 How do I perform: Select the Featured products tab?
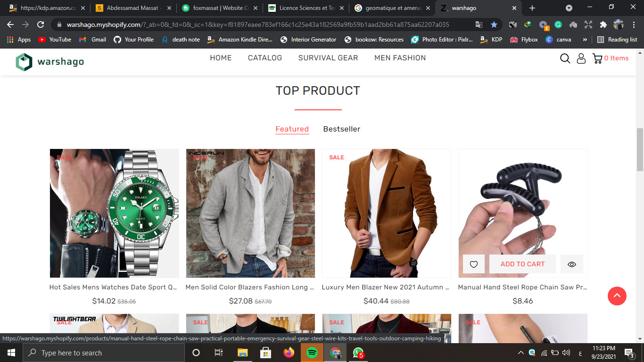point(292,129)
